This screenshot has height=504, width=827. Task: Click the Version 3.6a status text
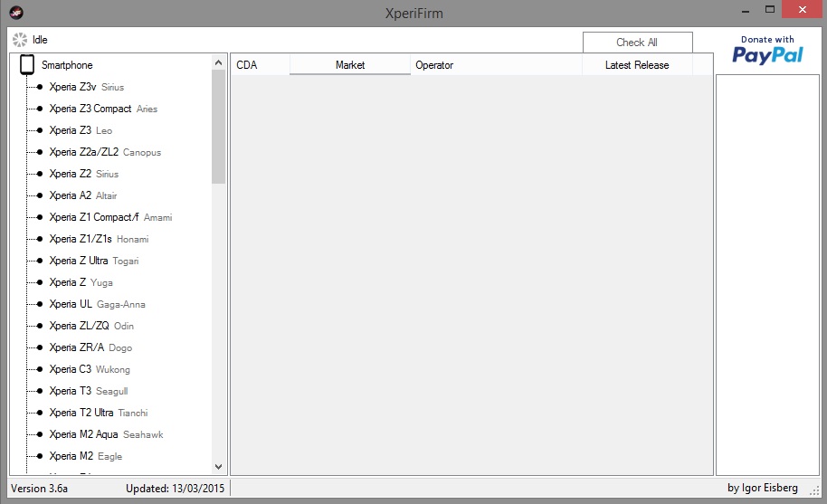pyautogui.click(x=40, y=489)
